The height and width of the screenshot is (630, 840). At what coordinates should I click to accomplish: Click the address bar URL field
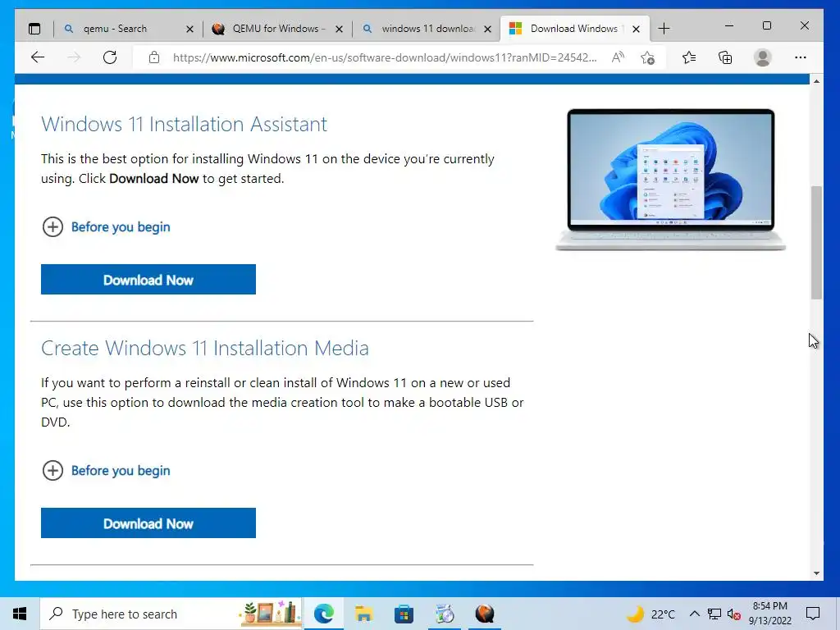(x=385, y=57)
